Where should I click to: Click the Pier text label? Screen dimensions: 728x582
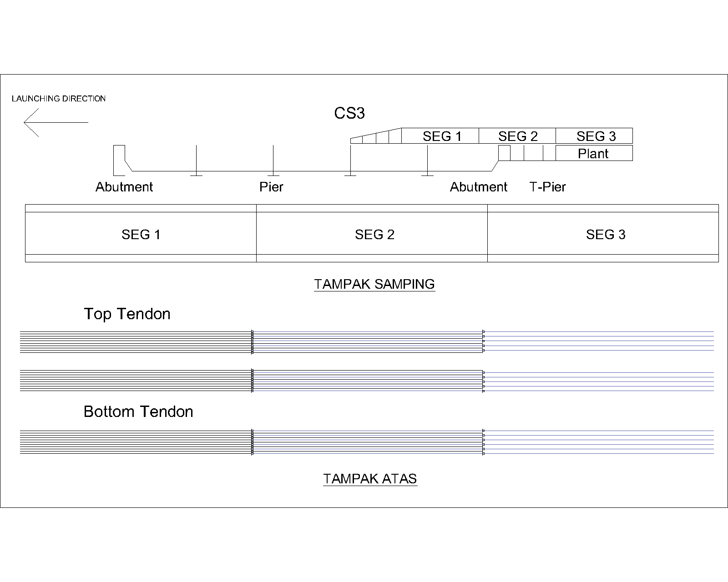271,187
